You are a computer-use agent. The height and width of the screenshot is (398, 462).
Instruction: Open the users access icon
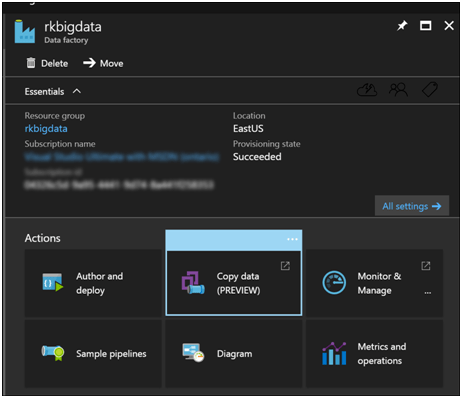pos(398,90)
